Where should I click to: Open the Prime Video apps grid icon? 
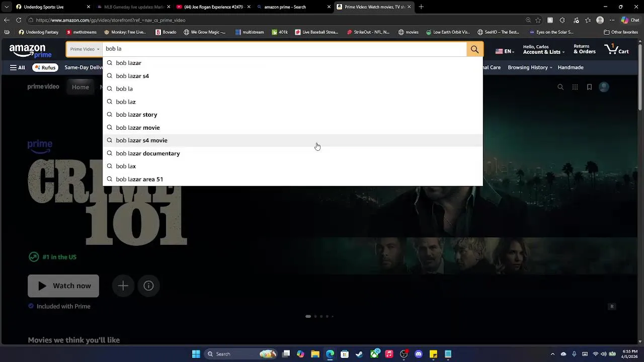pos(575,87)
